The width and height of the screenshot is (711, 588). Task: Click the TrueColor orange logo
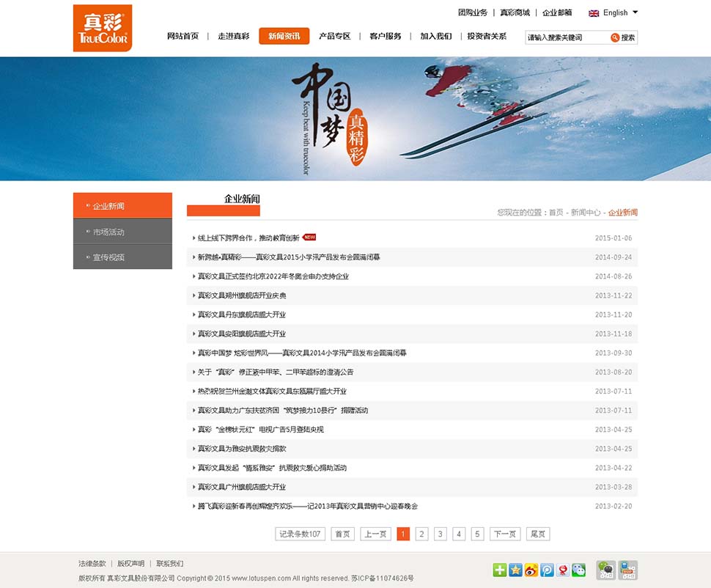(x=103, y=28)
